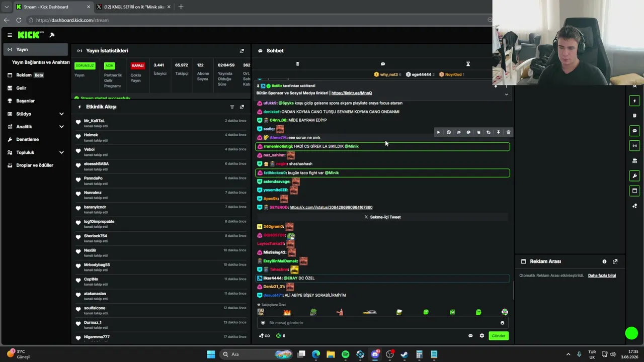Send the chat message with Gönder
Image resolution: width=644 pixels, height=362 pixels.
(499, 336)
